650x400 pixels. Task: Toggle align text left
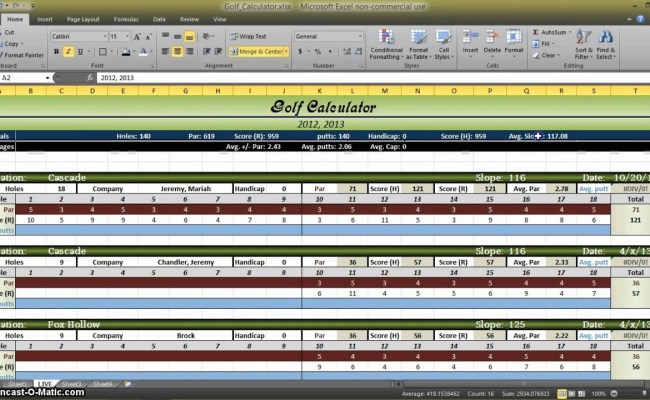click(x=165, y=51)
